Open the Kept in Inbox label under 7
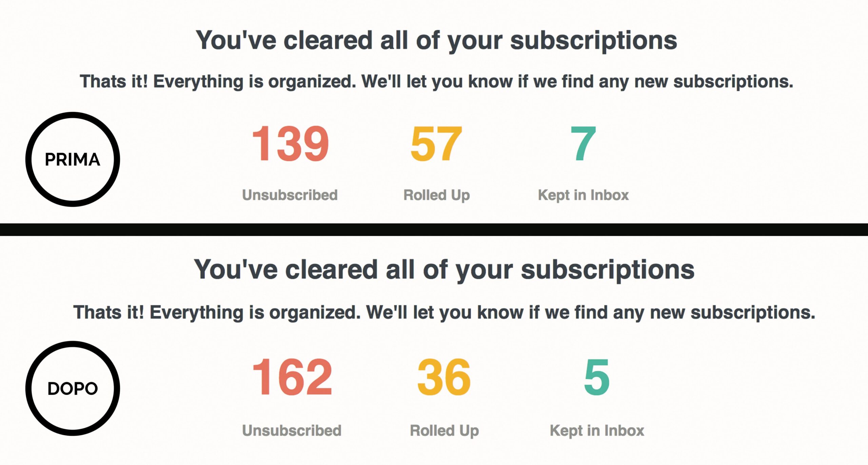The width and height of the screenshot is (868, 465). (583, 195)
